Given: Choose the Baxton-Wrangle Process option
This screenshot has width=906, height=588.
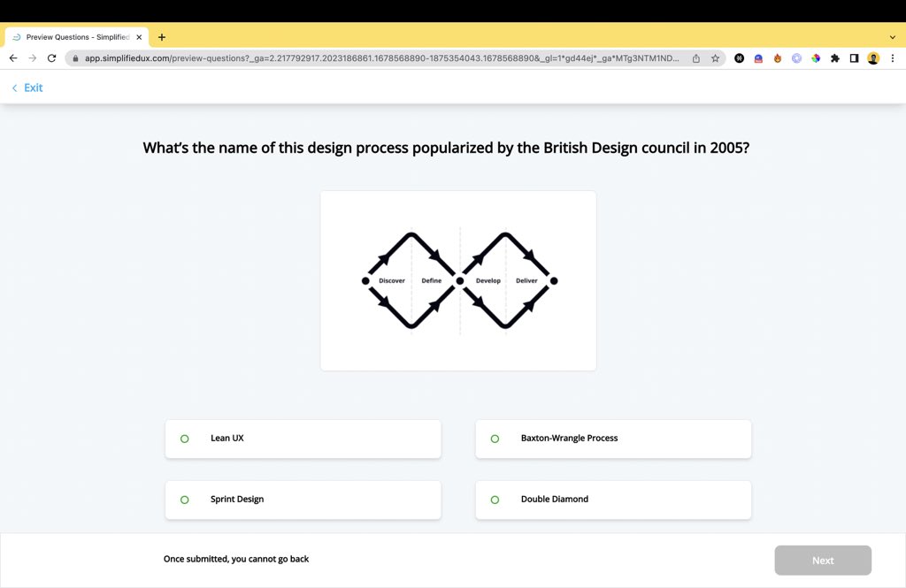Looking at the screenshot, I should coord(612,439).
